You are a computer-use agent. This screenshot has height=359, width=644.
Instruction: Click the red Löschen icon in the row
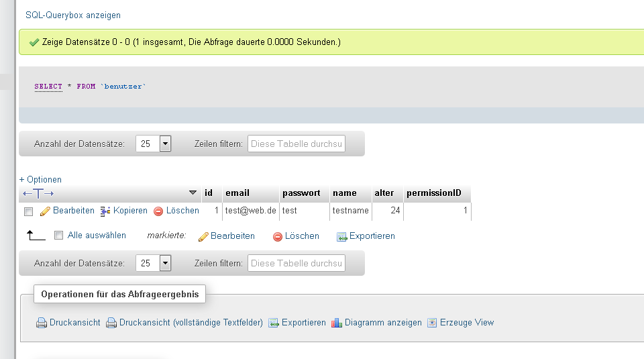point(158,211)
